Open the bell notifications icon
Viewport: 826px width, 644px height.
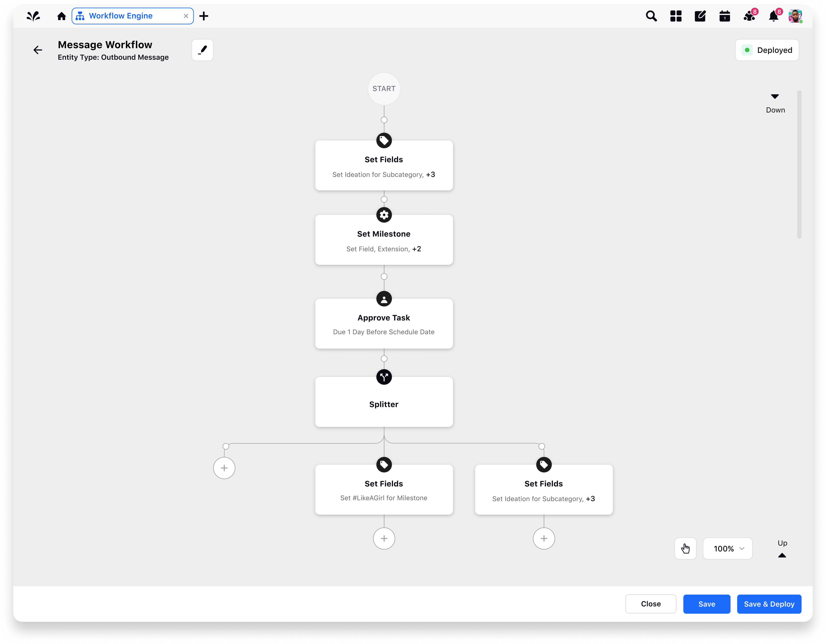click(773, 16)
